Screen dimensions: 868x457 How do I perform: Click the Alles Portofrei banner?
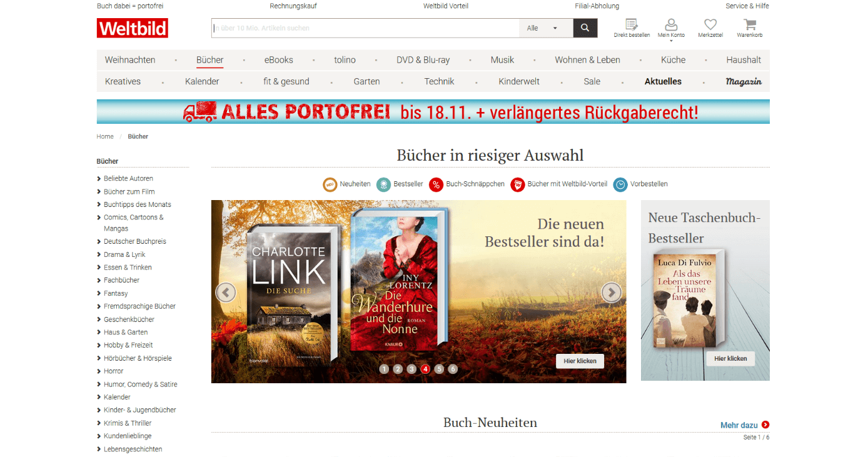point(433,111)
